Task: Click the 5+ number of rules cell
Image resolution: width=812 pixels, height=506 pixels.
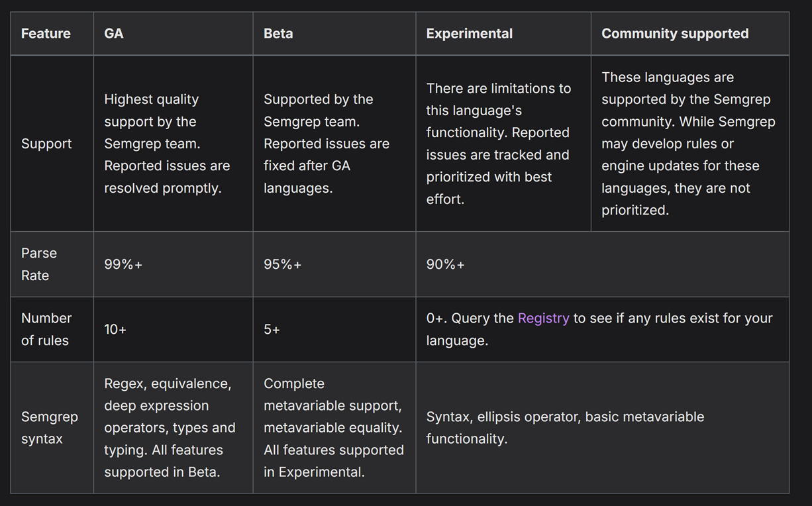Action: pos(272,329)
